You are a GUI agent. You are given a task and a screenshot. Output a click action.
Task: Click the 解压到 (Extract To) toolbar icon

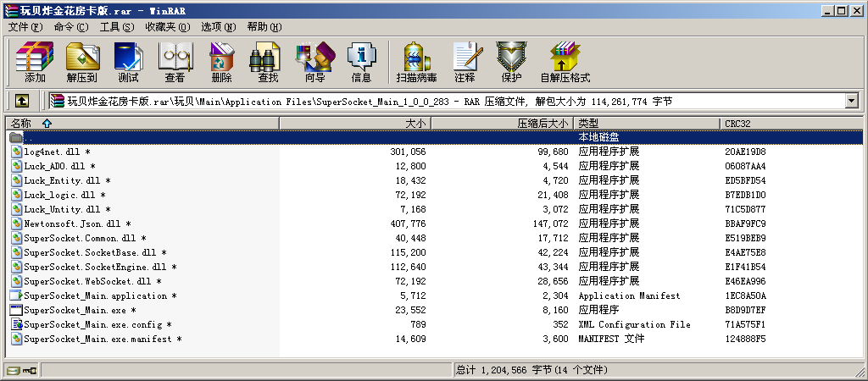82,62
